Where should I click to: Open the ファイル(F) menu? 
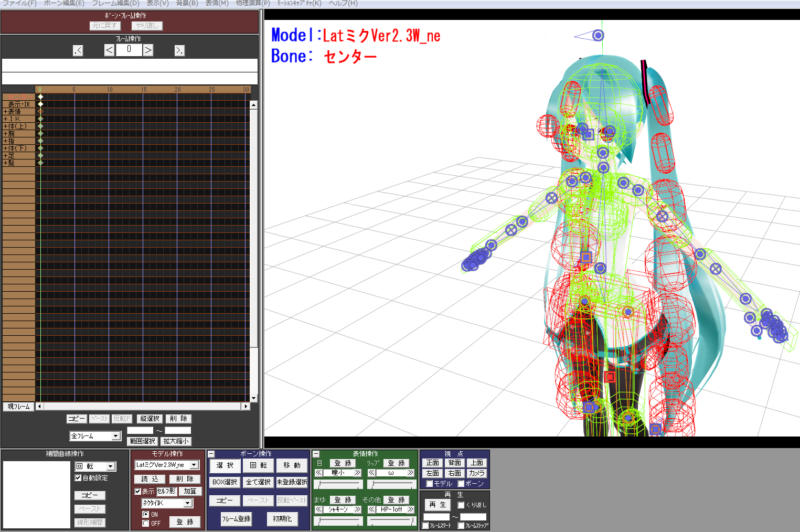coord(20,3)
